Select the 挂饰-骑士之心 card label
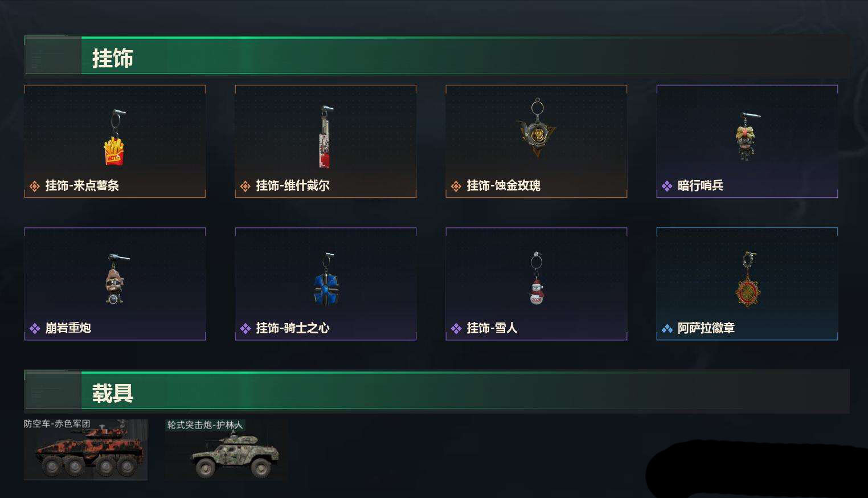Screen dimensions: 868x498 click(x=293, y=328)
